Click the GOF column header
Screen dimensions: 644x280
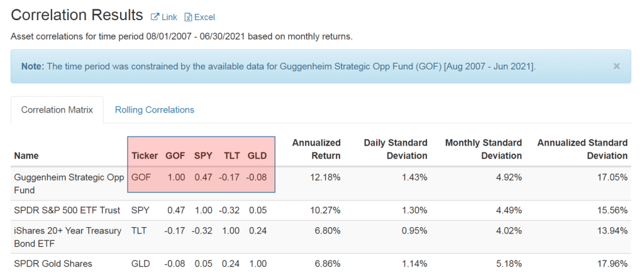(x=175, y=155)
